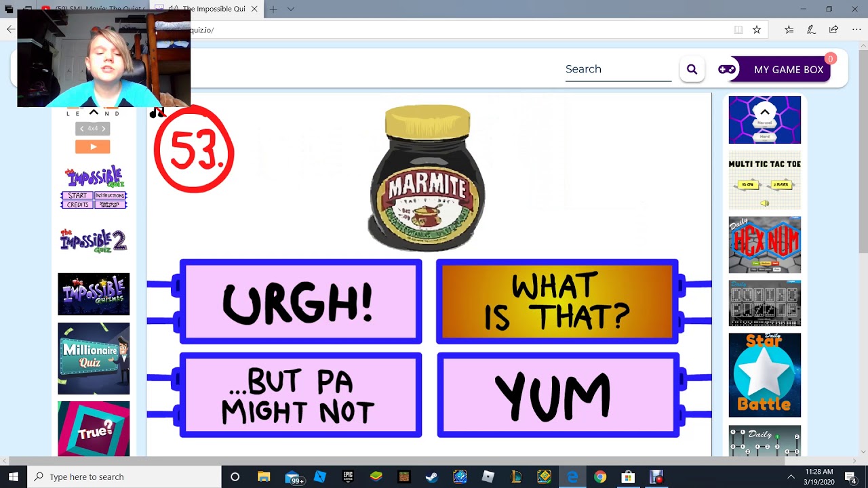Open the bottom Daily puzzle thumbnail at right
Screen dimensions: 868x488
pos(764,441)
